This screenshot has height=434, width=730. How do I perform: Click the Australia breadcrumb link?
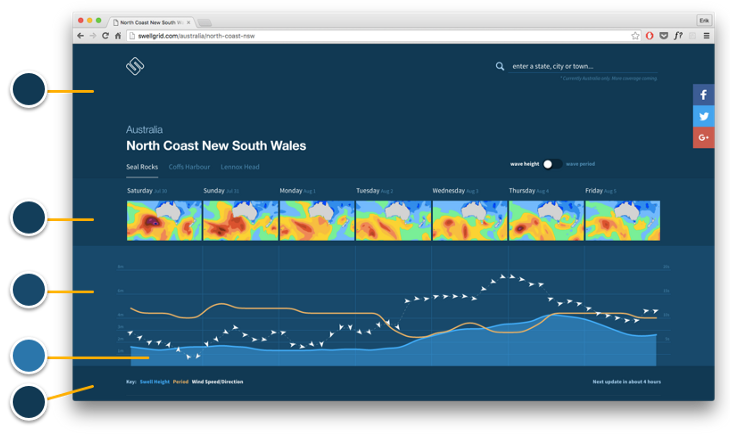pos(144,130)
